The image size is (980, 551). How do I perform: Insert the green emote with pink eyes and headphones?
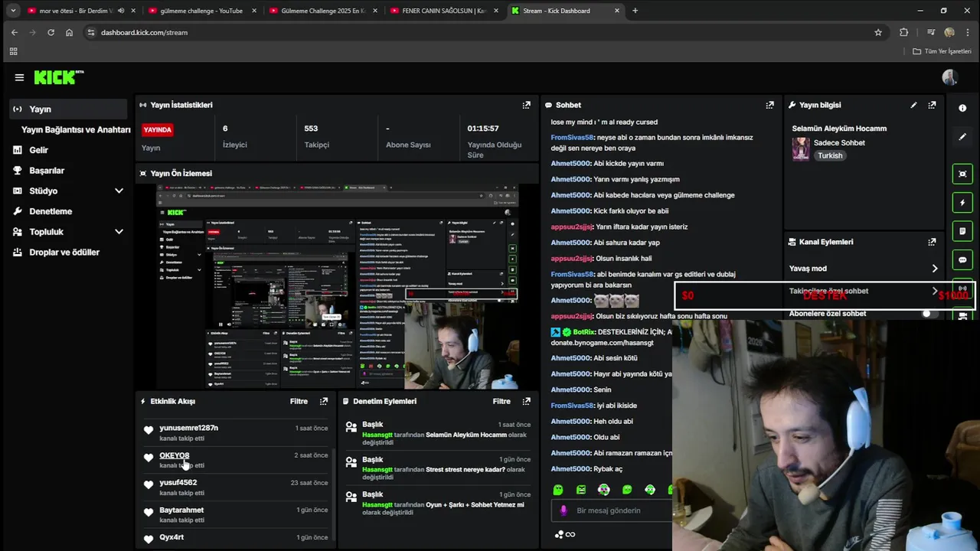(x=604, y=490)
